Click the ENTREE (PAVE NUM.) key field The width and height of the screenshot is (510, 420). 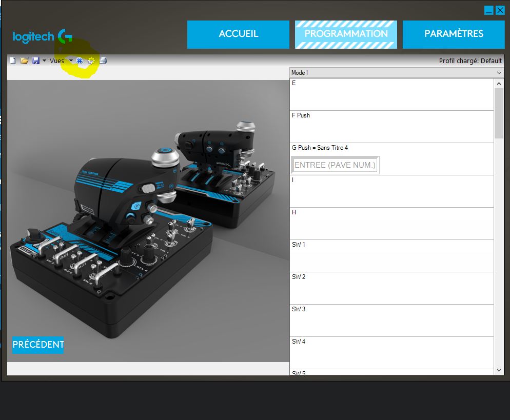point(335,165)
